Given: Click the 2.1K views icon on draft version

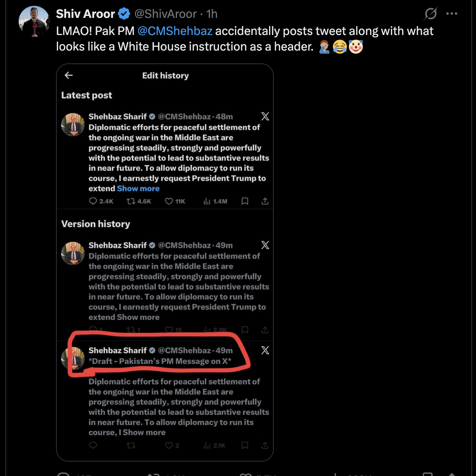Looking at the screenshot, I should click(x=207, y=445).
